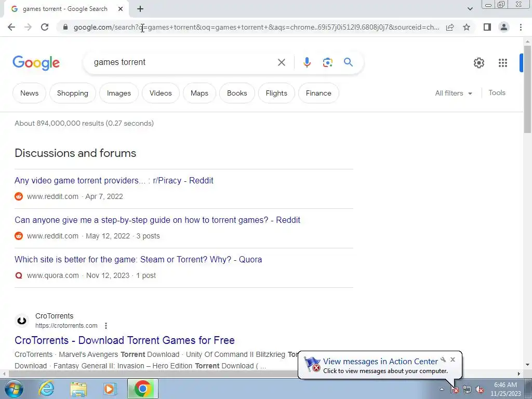Open the Windows Start button
Image resolution: width=532 pixels, height=399 pixels.
point(14,389)
